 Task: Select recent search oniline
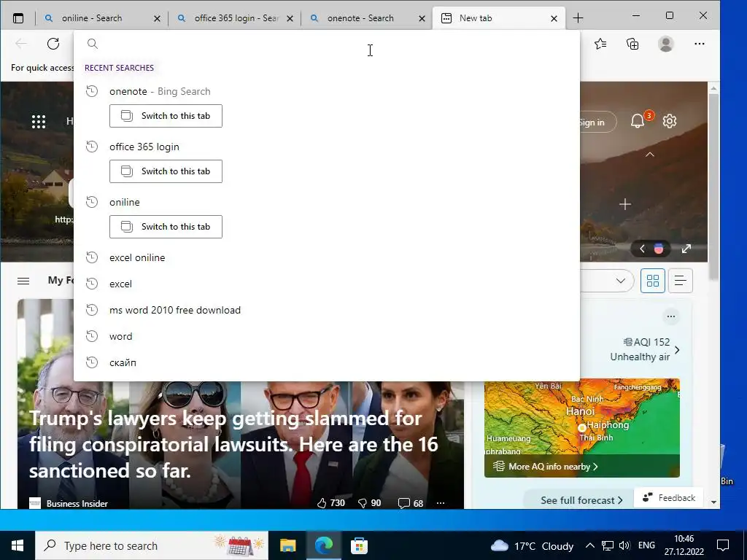[327, 202]
